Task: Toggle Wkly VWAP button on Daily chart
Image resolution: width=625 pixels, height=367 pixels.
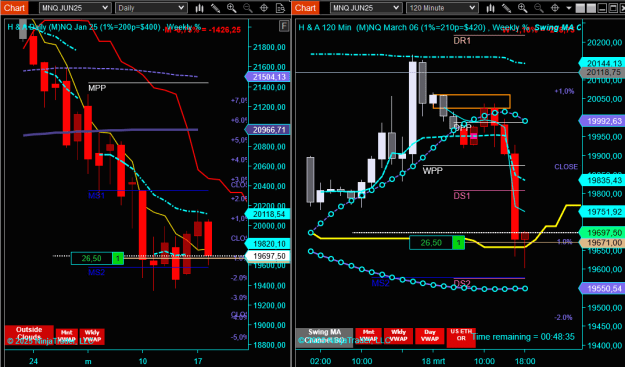Action: pos(92,336)
